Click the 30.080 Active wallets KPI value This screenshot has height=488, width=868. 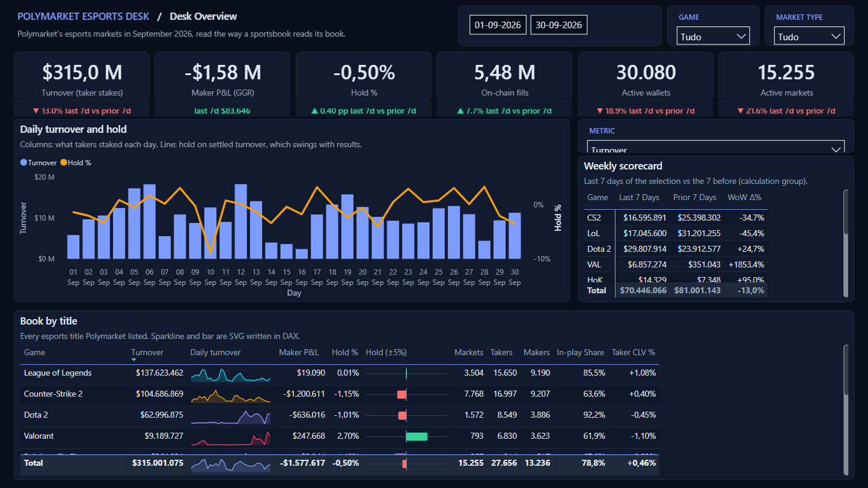646,73
